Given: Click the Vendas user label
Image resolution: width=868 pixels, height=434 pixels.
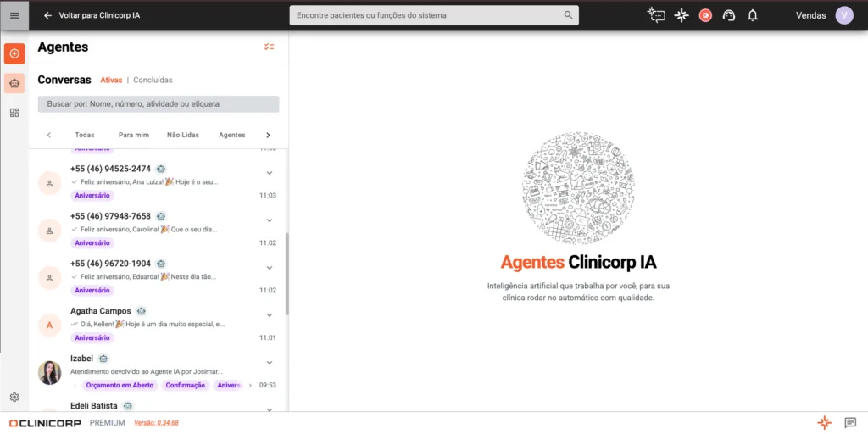Looking at the screenshot, I should pos(811,15).
